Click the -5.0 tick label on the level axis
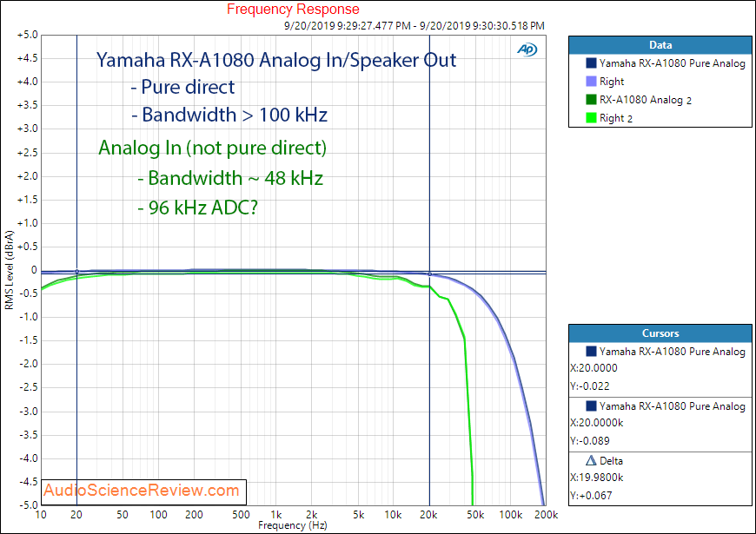The height and width of the screenshot is (534, 756). pyautogui.click(x=28, y=504)
